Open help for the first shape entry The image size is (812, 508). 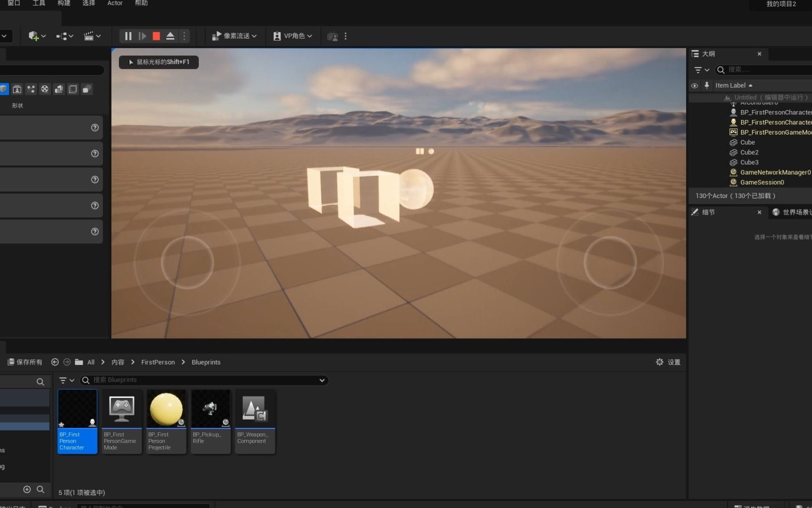pyautogui.click(x=95, y=128)
